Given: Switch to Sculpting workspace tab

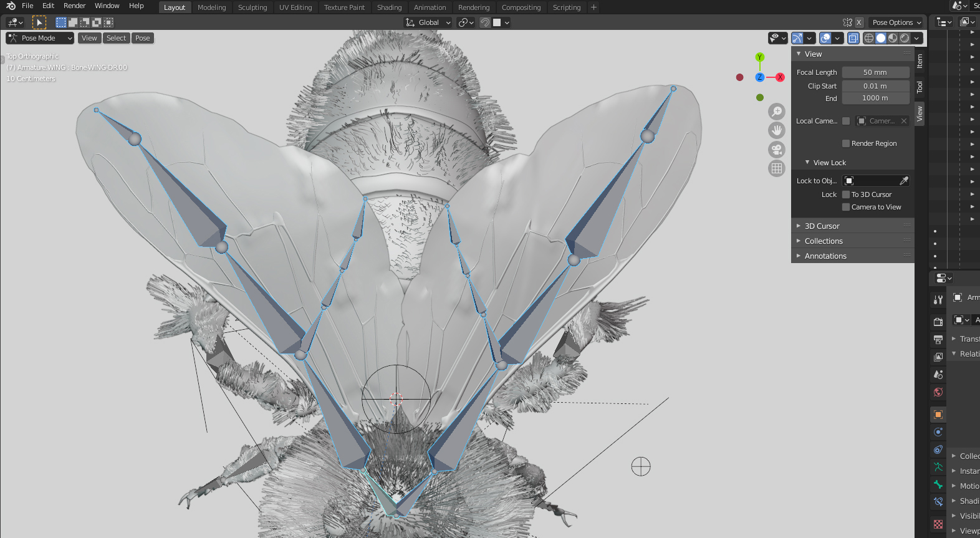Looking at the screenshot, I should [252, 7].
